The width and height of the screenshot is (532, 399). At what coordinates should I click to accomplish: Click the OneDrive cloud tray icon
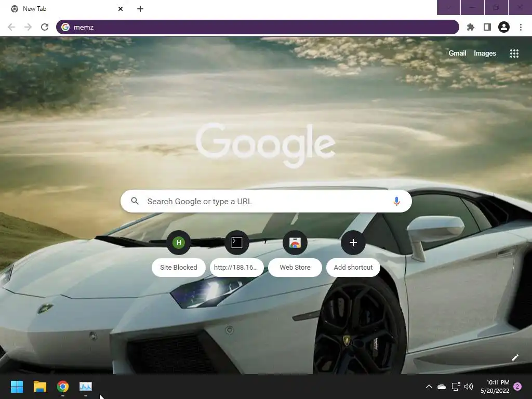point(442,387)
